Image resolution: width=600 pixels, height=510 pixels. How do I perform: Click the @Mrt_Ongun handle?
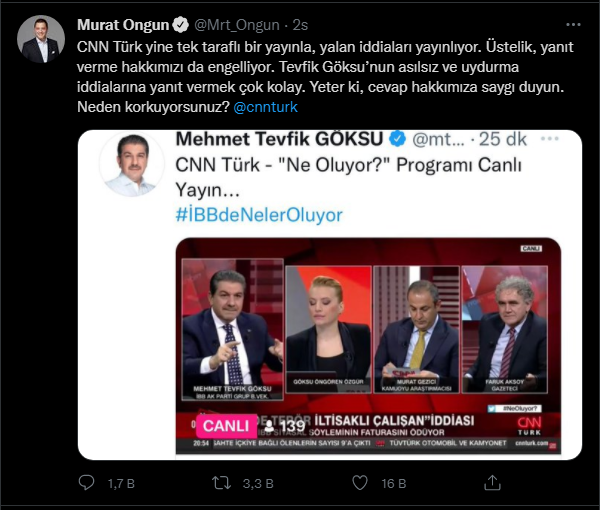[237, 25]
